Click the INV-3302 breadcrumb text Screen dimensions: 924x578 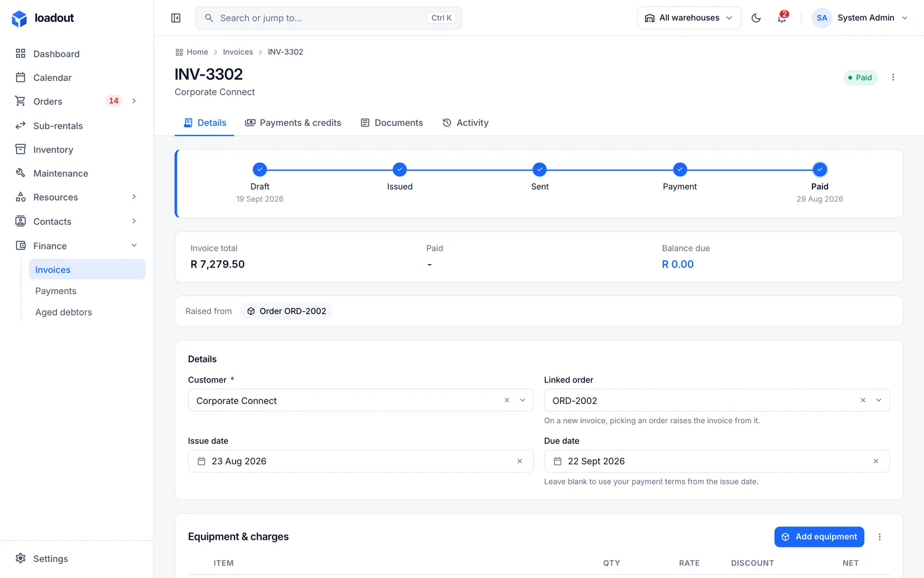click(285, 52)
